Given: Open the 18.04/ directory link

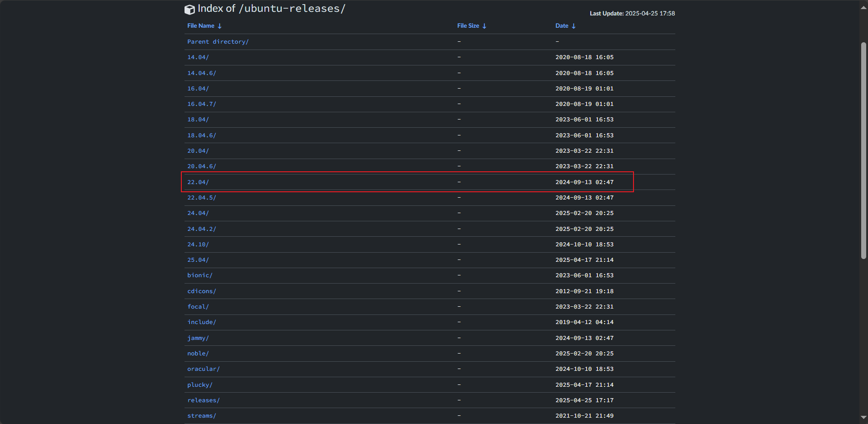Looking at the screenshot, I should point(198,120).
